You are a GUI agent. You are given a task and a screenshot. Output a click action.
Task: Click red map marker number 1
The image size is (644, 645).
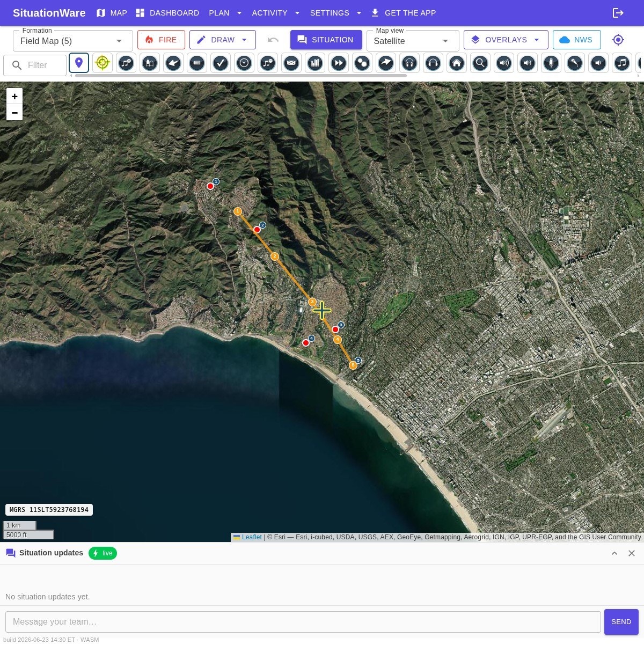pyautogui.click(x=210, y=186)
